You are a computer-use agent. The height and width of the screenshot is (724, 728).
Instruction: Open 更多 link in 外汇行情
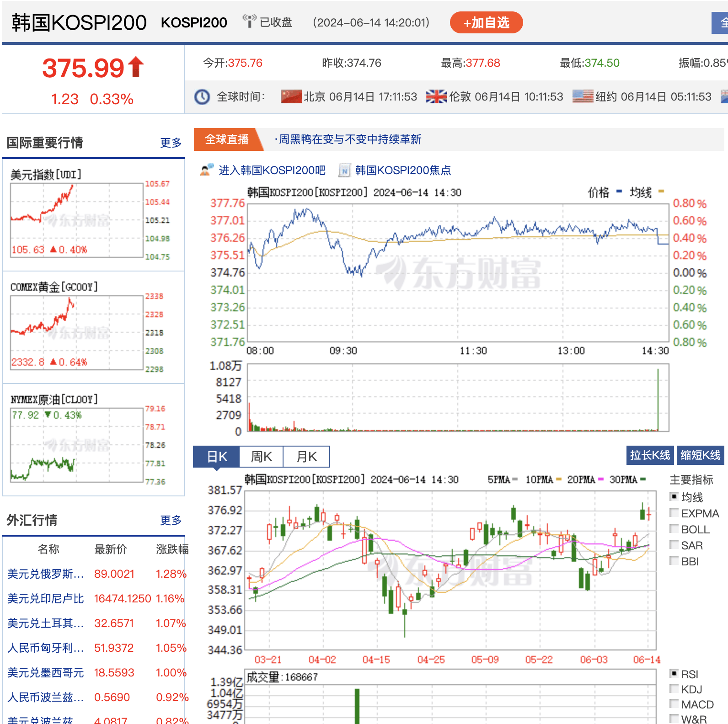pyautogui.click(x=171, y=521)
